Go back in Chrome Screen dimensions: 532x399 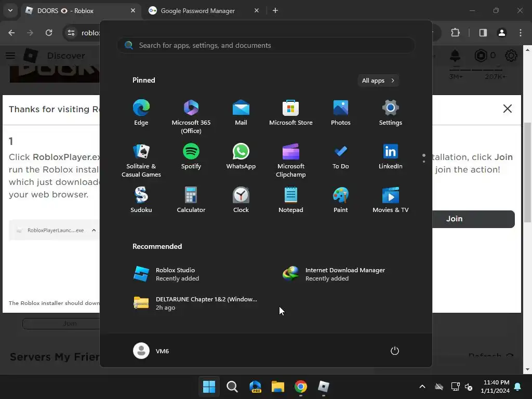pos(11,33)
